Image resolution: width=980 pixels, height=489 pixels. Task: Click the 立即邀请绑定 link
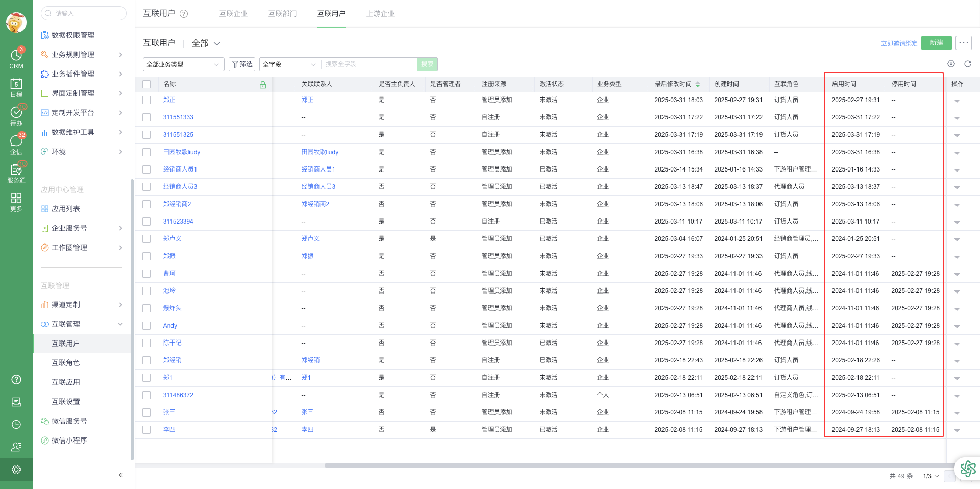[x=899, y=43]
